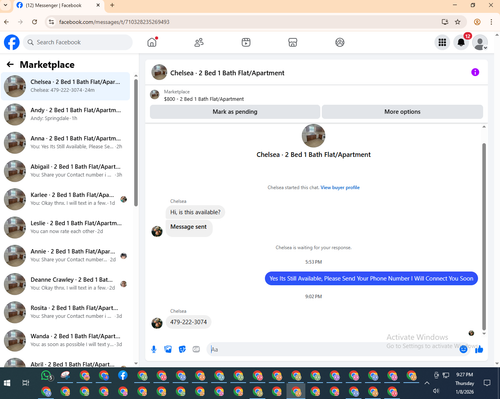Open View buyer profile link

click(x=340, y=187)
